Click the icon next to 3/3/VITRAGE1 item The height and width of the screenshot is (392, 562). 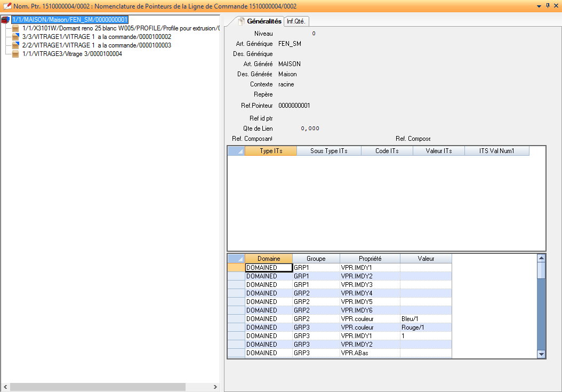(15, 37)
